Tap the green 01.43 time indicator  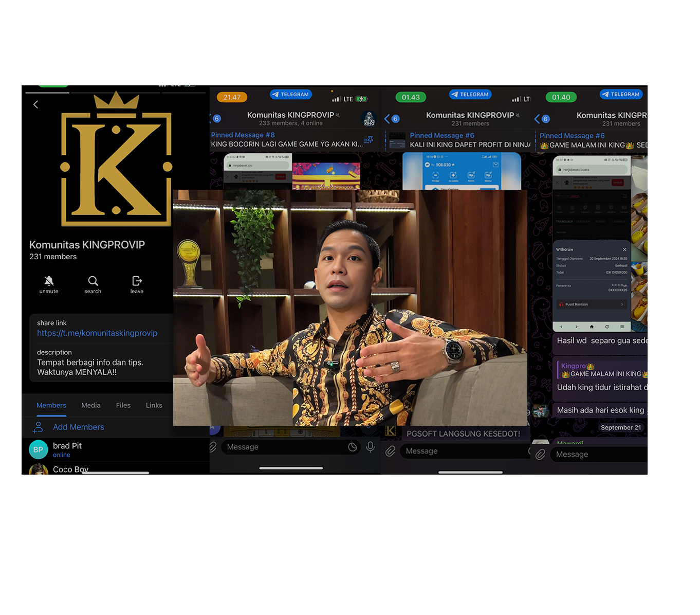pyautogui.click(x=411, y=97)
